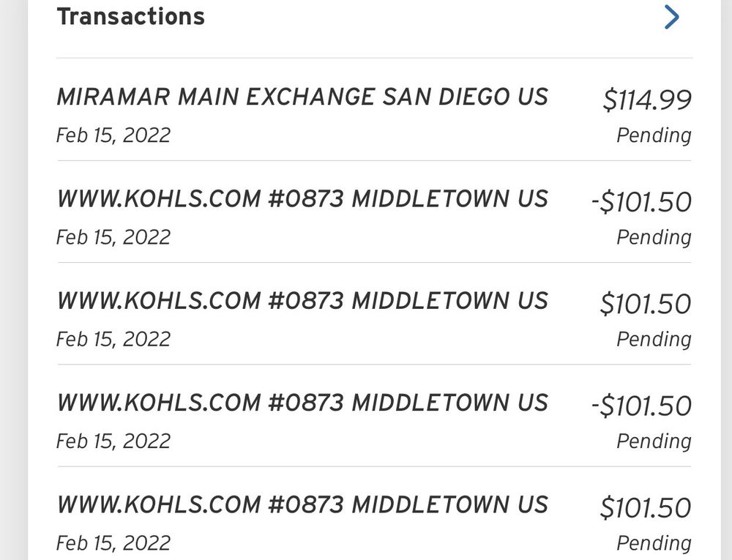The image size is (732, 560).
Task: Select the $114.99 transaction amount
Action: tap(646, 100)
